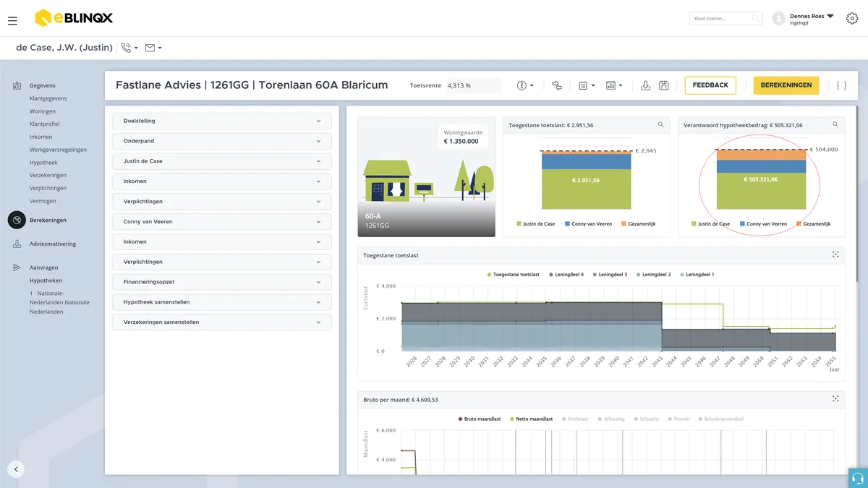Open the Nationale-Nederlanden hypotheek request link
The height and width of the screenshot is (488, 868).
[59, 302]
